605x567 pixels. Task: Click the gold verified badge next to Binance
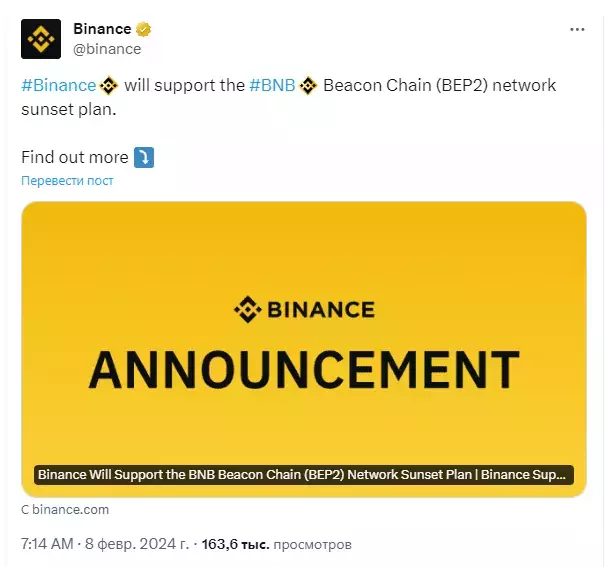144,29
